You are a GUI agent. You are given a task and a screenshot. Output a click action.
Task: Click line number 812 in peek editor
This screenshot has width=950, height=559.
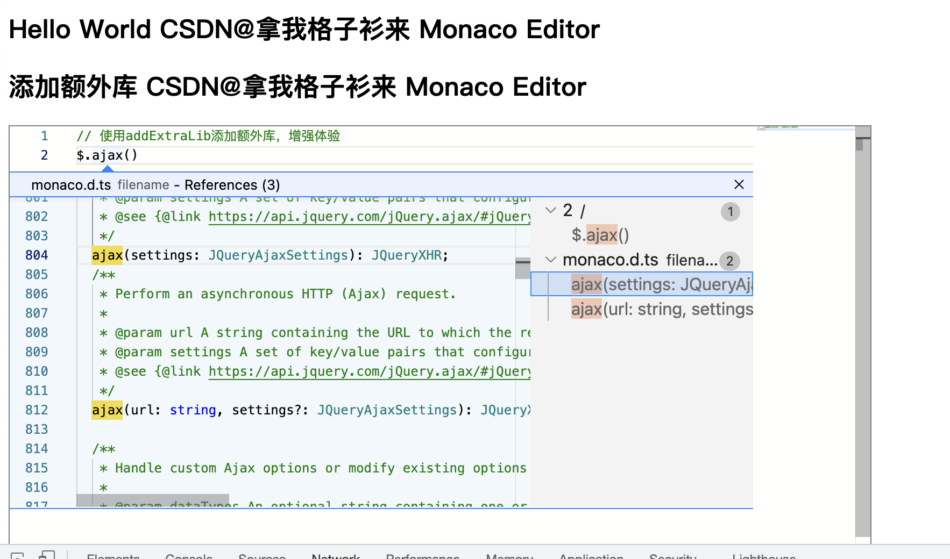[x=36, y=410]
